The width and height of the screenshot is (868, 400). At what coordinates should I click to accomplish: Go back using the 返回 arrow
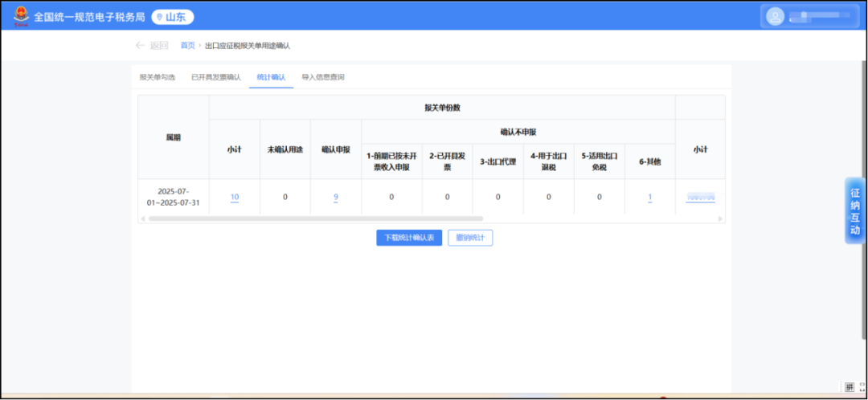click(x=151, y=46)
